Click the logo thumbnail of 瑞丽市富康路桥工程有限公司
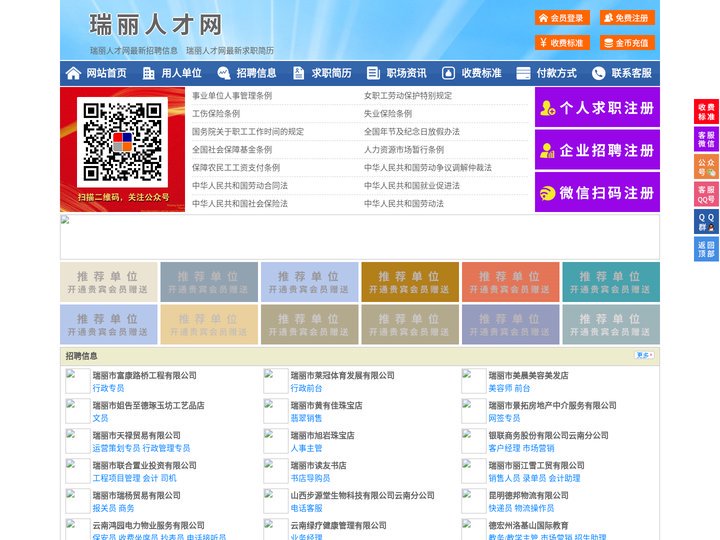 click(78, 381)
